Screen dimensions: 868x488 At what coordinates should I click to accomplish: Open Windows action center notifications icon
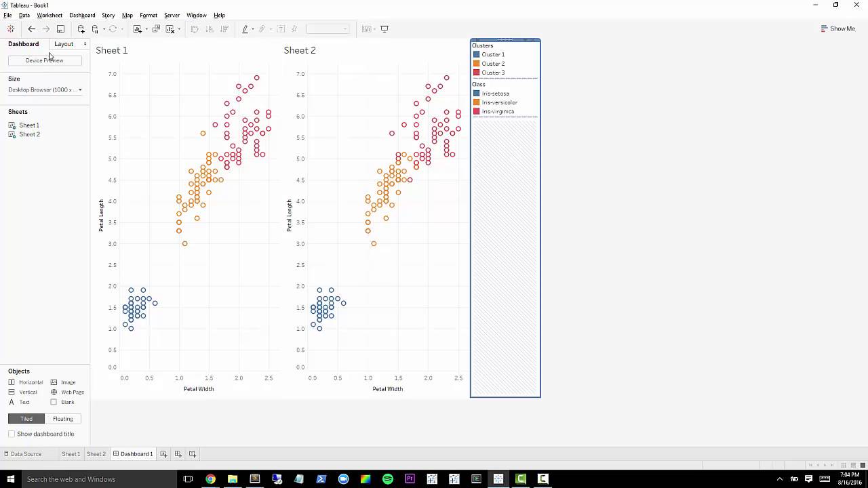[x=808, y=479]
